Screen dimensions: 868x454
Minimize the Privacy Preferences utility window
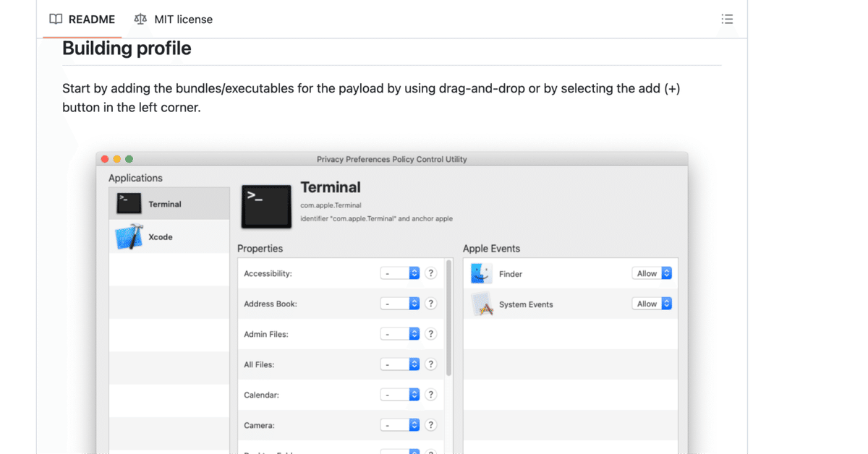[117, 159]
